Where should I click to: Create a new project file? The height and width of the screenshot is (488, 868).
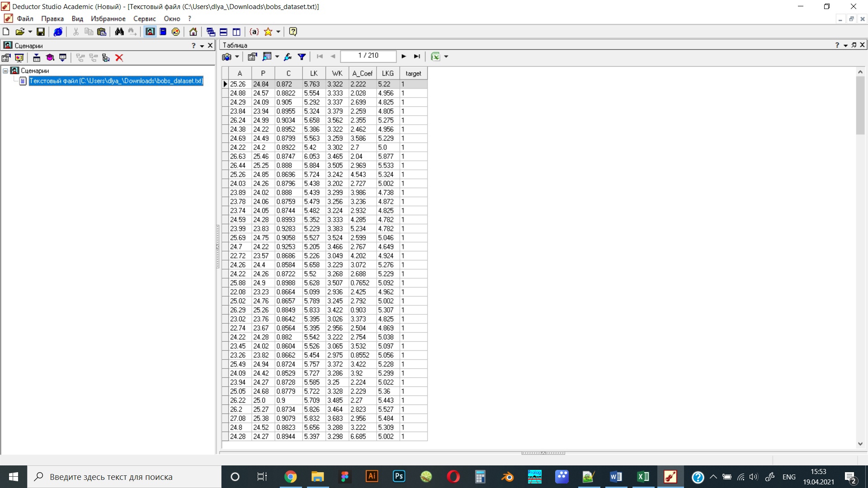(x=6, y=32)
